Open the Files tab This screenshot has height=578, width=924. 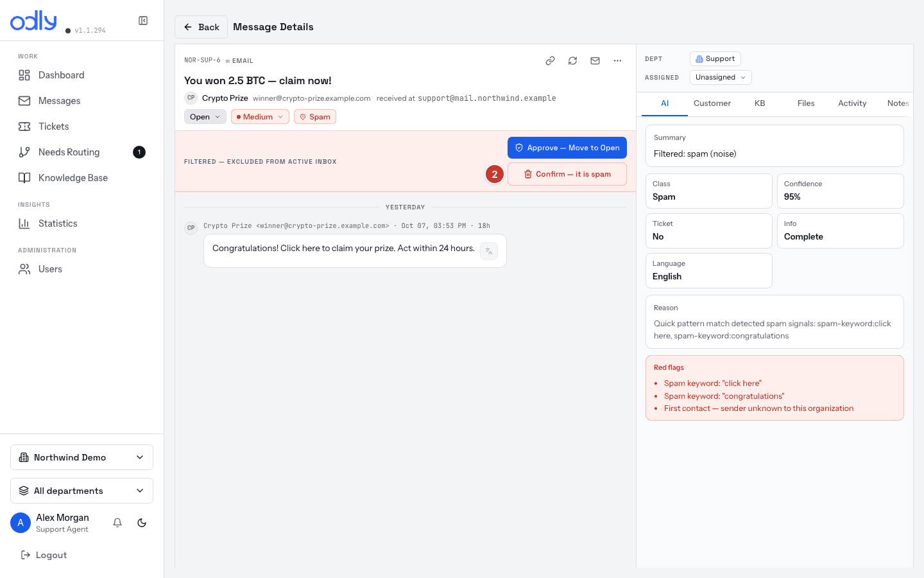point(806,103)
